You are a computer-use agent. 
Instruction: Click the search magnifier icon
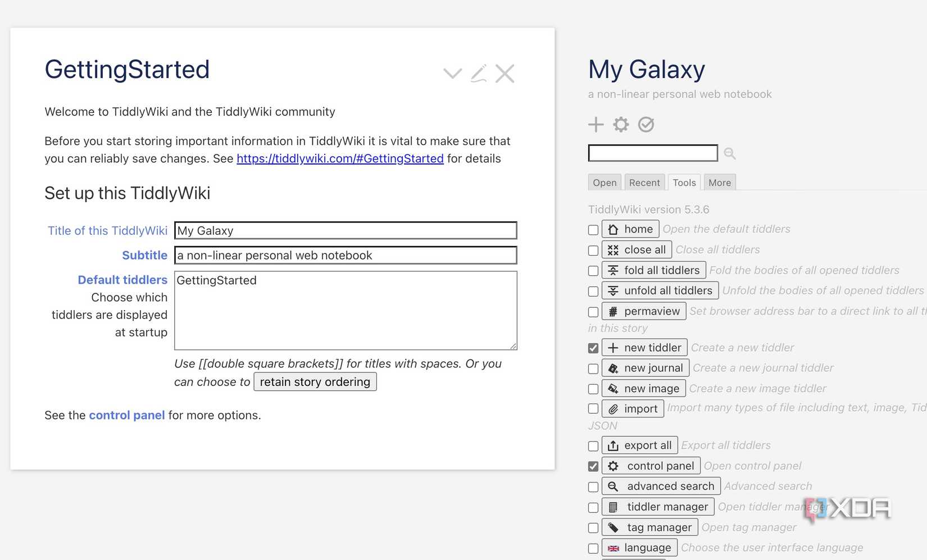click(729, 153)
